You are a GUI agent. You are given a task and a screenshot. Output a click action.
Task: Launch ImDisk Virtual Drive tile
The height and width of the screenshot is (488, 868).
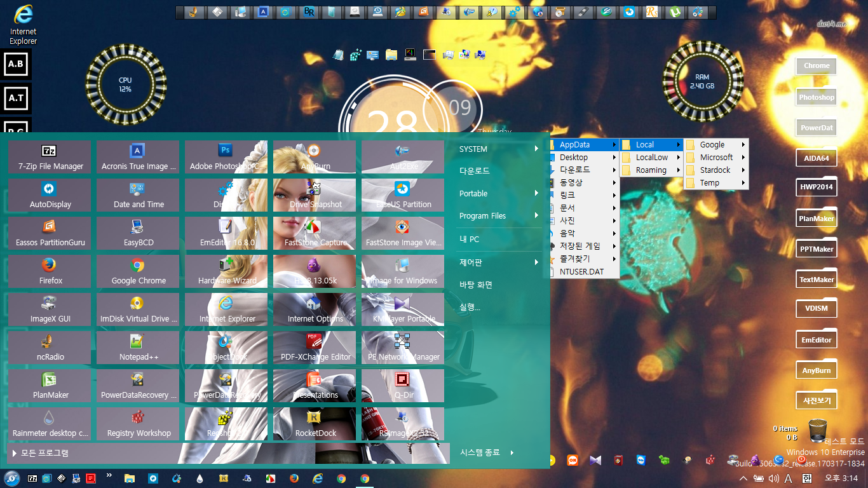point(139,309)
